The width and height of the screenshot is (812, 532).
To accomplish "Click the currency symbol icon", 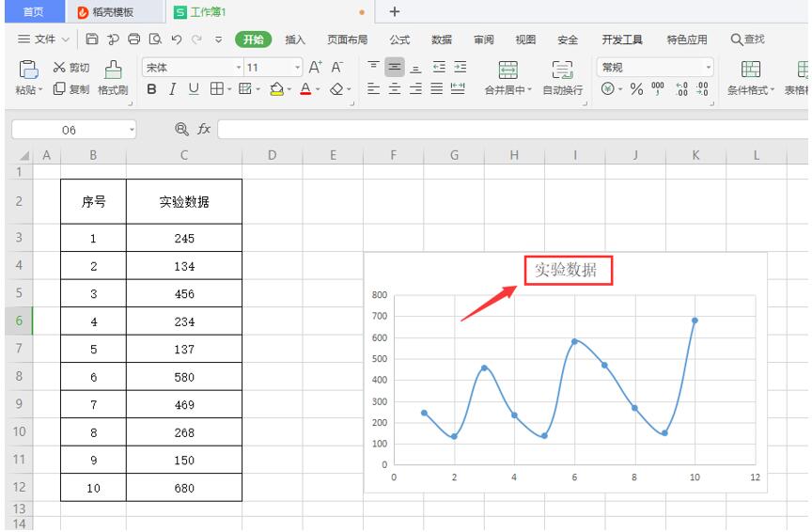I will (x=607, y=89).
